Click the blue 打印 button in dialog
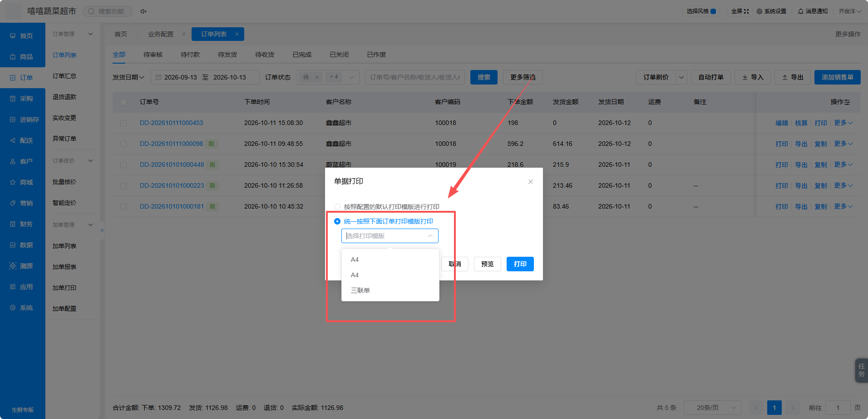Screen dimensions: 868x419 point(520,264)
